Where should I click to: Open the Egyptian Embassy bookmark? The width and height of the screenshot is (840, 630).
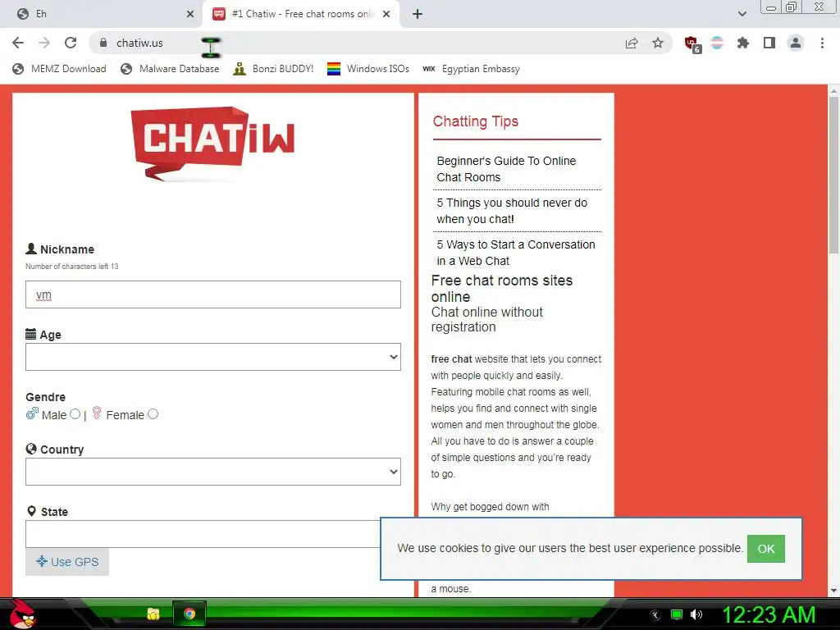pos(471,69)
